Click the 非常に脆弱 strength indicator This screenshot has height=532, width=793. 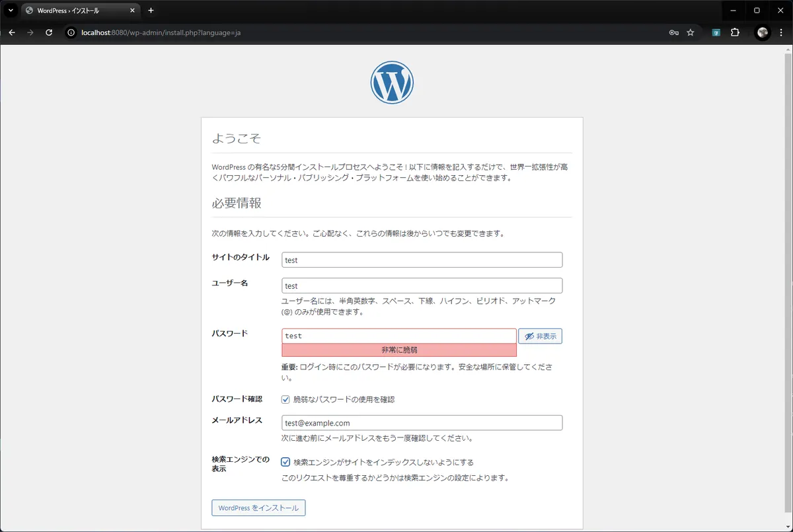coord(399,350)
